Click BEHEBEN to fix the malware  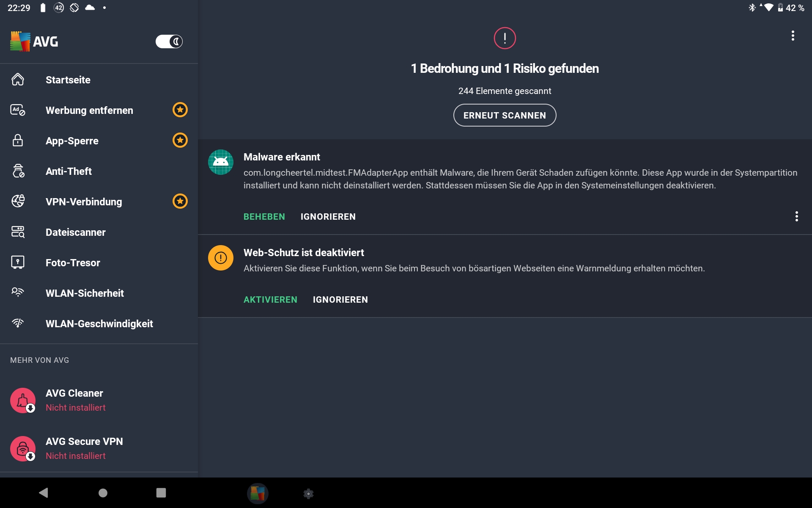[264, 217]
